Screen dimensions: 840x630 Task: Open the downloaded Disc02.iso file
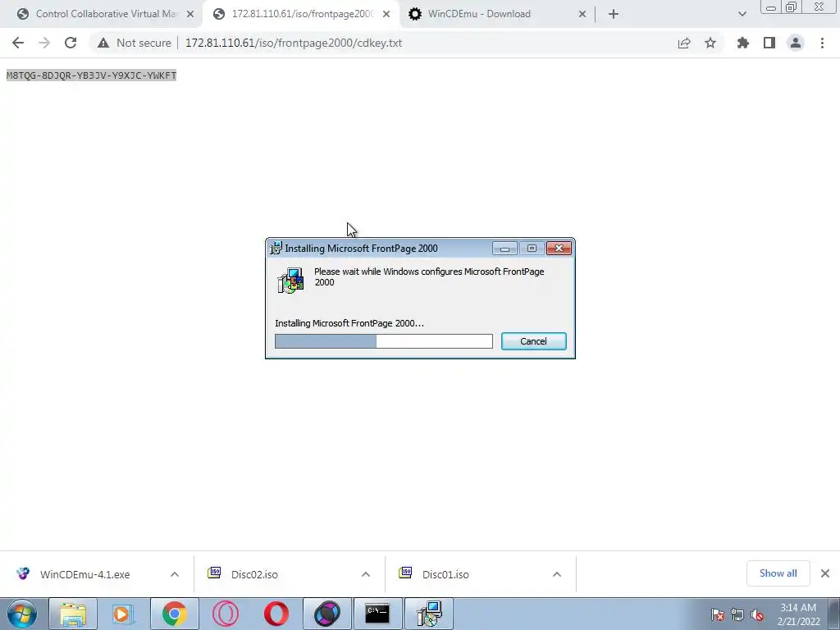click(x=254, y=574)
